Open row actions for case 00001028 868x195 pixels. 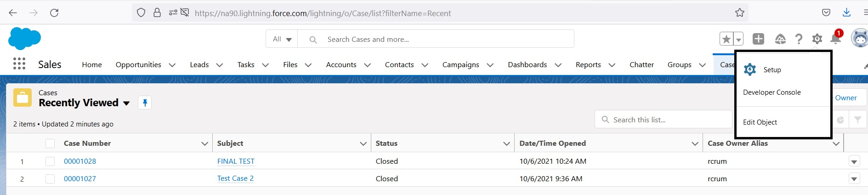[x=854, y=161]
